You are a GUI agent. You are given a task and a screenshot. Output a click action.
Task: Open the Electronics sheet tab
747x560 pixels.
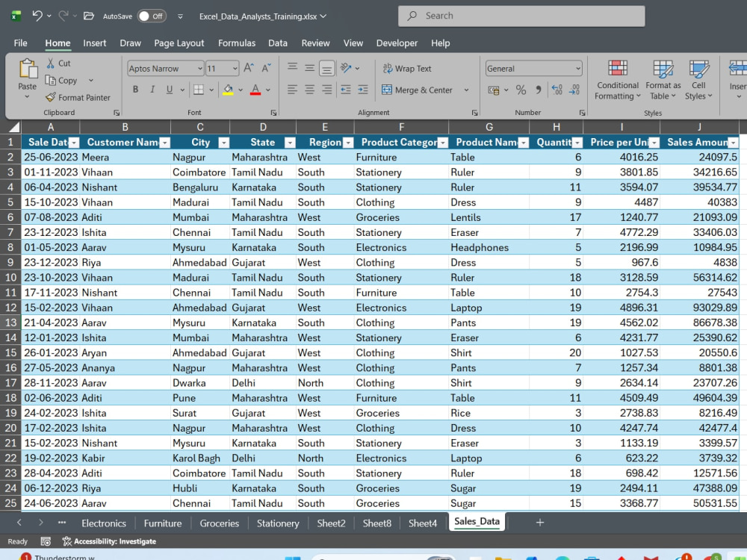(104, 523)
